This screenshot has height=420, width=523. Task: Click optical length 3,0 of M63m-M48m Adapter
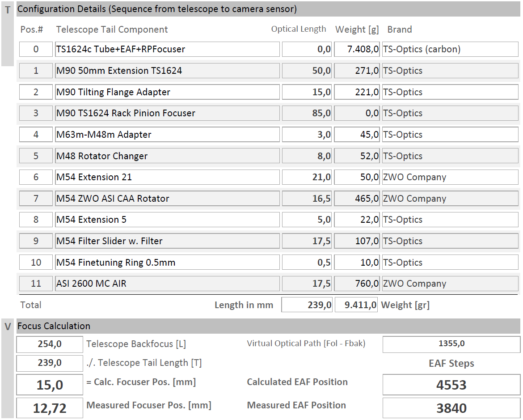point(307,135)
